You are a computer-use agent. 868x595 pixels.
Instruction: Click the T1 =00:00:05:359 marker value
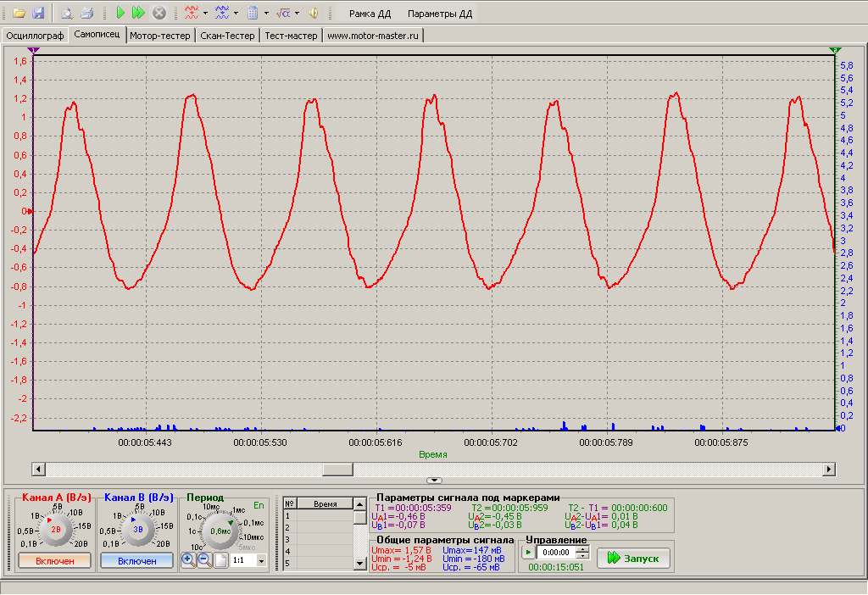(x=414, y=508)
